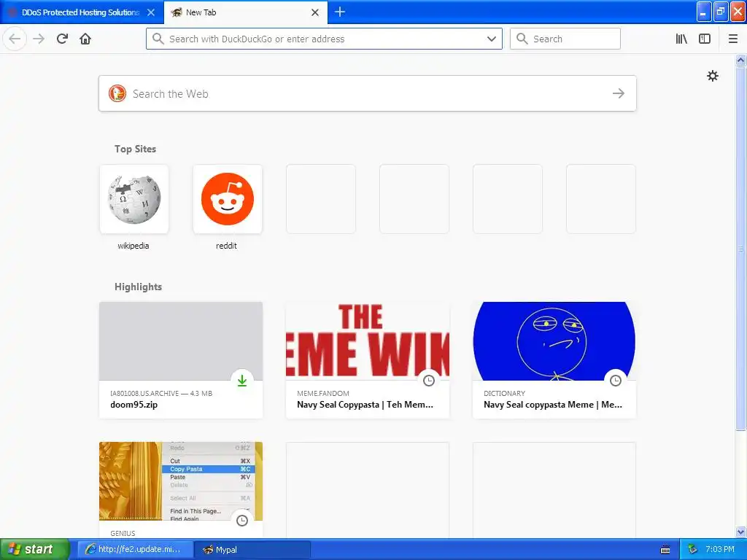747x560 pixels.
Task: Open the home page via house icon
Action: coord(85,39)
